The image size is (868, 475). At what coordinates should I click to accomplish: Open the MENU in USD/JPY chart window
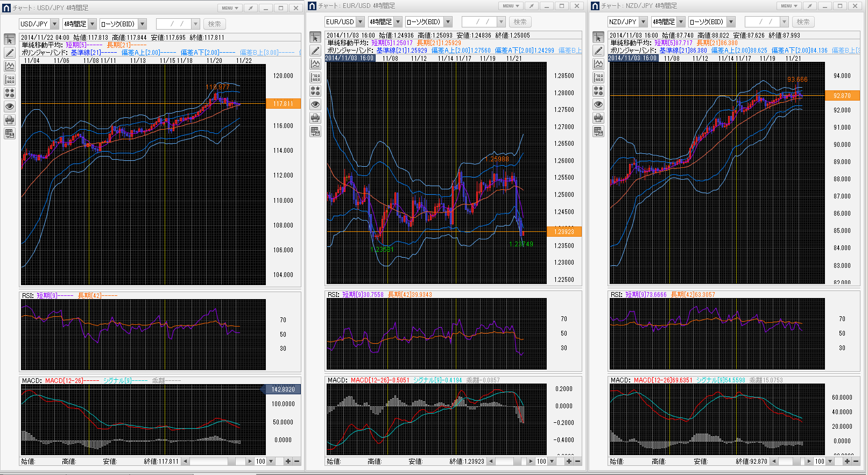click(230, 8)
